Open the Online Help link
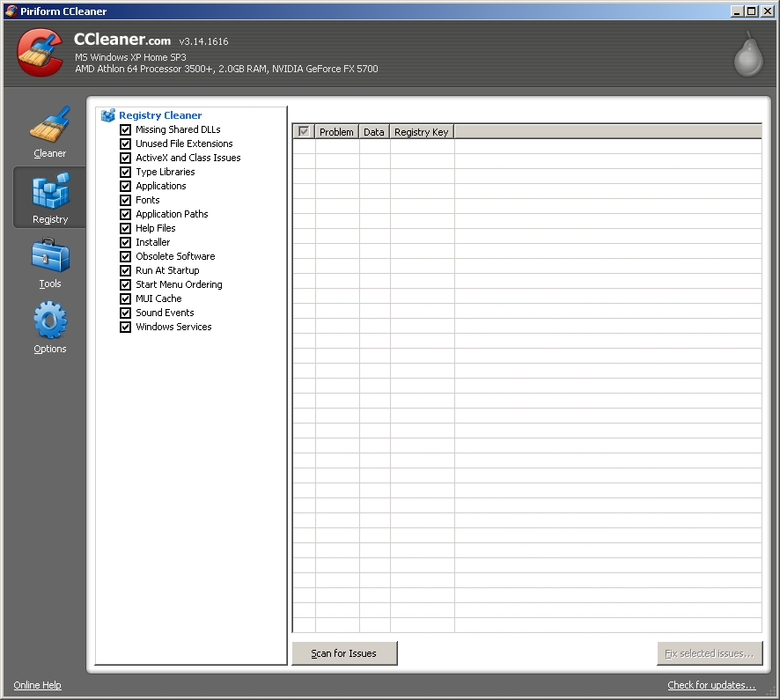 (37, 685)
